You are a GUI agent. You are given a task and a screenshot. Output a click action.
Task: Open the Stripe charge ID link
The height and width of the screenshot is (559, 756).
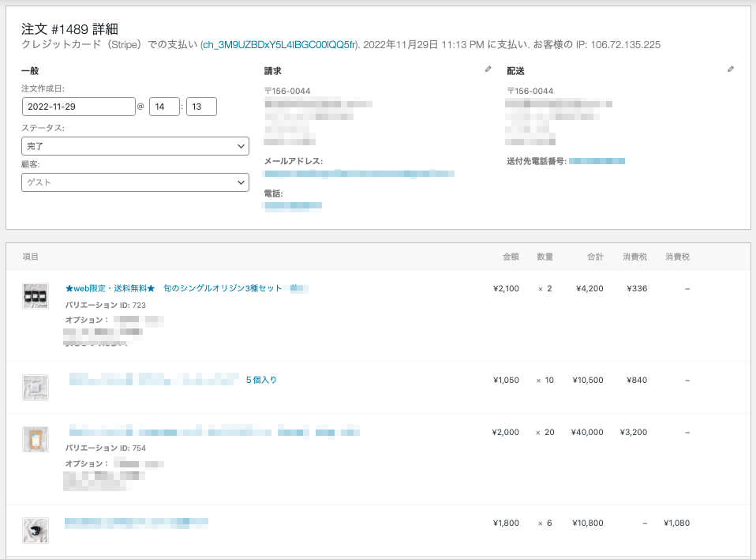(279, 45)
